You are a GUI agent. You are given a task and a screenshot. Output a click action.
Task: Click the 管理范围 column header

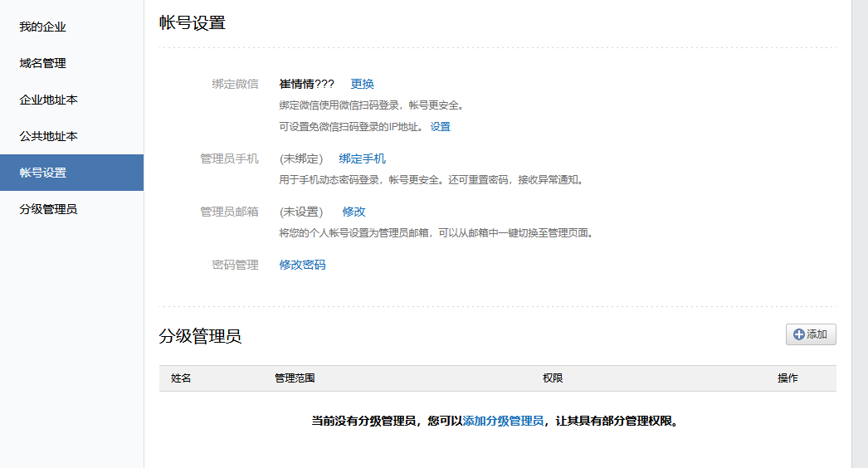point(295,378)
